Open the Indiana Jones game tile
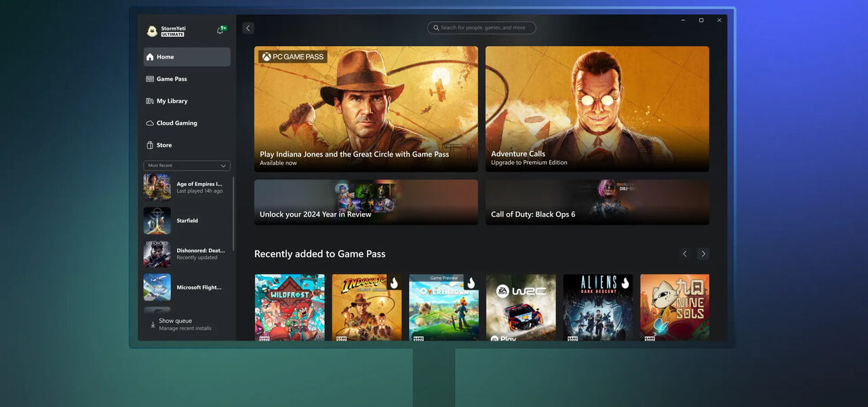Image resolution: width=868 pixels, height=407 pixels. point(367,307)
